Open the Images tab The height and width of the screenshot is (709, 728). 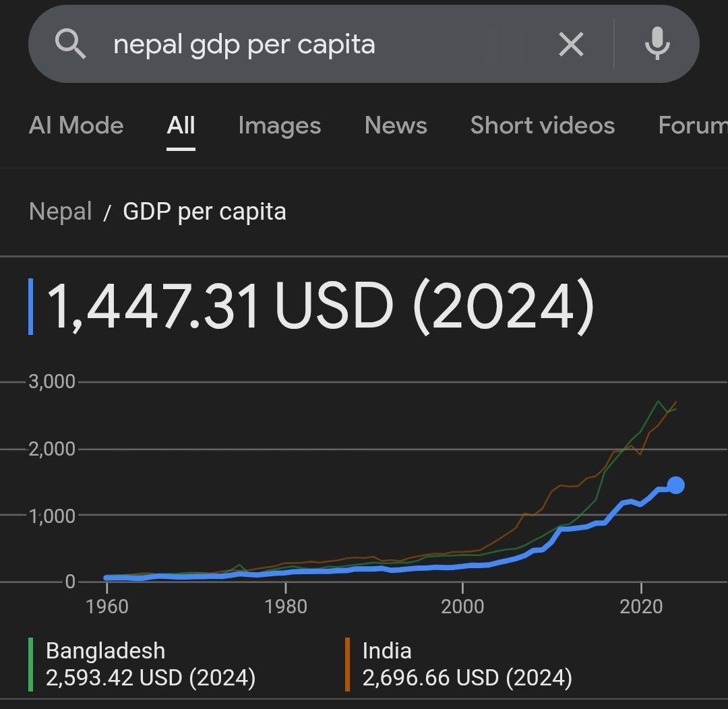[280, 125]
